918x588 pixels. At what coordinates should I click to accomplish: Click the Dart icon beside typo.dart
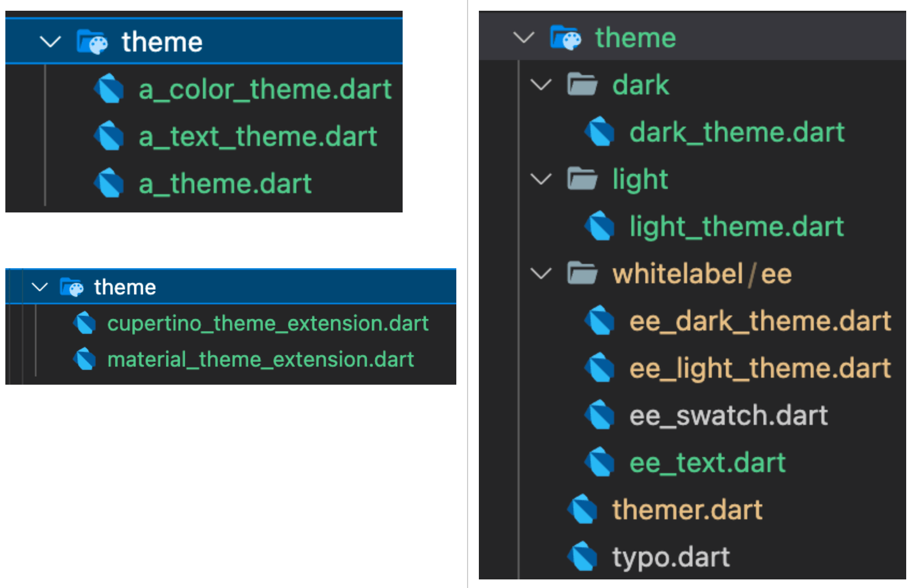(583, 556)
